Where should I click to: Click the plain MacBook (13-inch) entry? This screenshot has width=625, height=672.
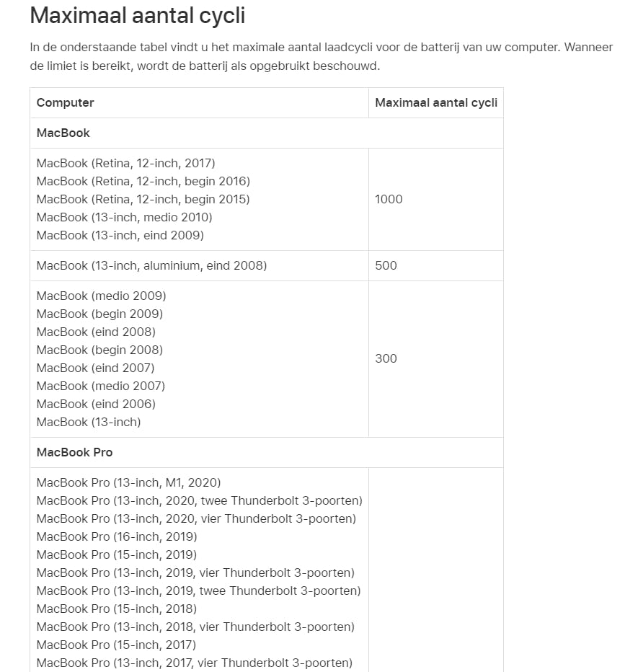pyautogui.click(x=89, y=422)
